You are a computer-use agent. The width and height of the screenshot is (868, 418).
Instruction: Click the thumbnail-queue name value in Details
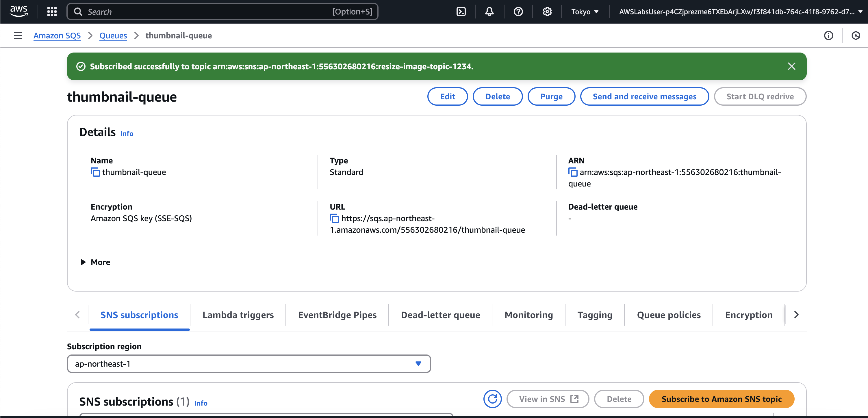(x=134, y=172)
